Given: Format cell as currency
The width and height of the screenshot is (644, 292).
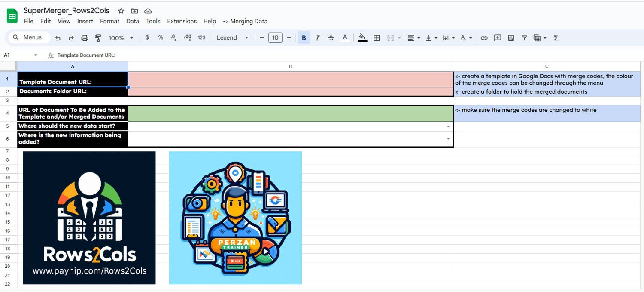Looking at the screenshot, I should pyautogui.click(x=147, y=37).
